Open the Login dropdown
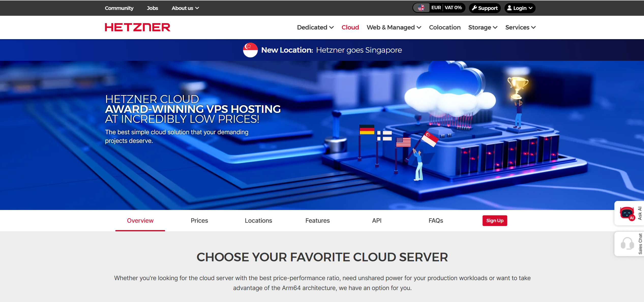The width and height of the screenshot is (644, 302). click(x=520, y=8)
